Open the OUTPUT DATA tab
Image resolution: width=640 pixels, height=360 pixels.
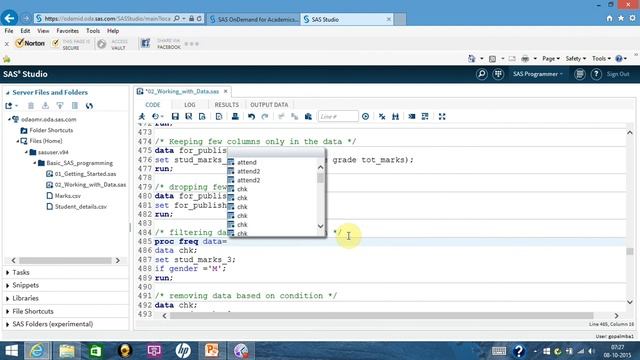(x=269, y=105)
